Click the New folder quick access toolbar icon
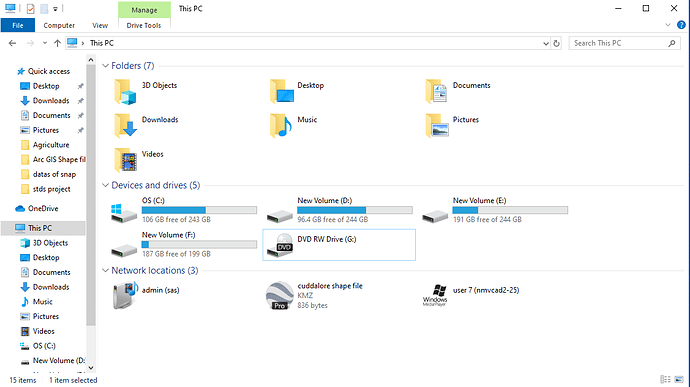Viewport: 690px width, 387px height. (44, 8)
